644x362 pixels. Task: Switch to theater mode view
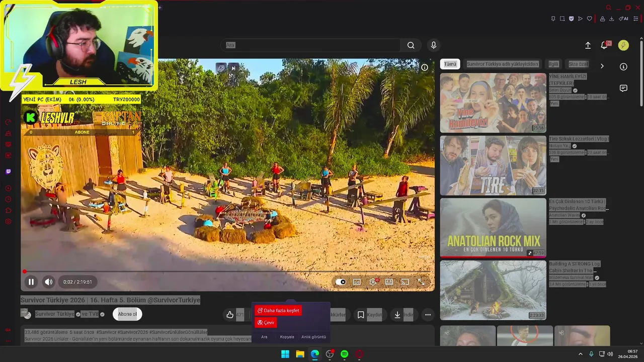389,282
